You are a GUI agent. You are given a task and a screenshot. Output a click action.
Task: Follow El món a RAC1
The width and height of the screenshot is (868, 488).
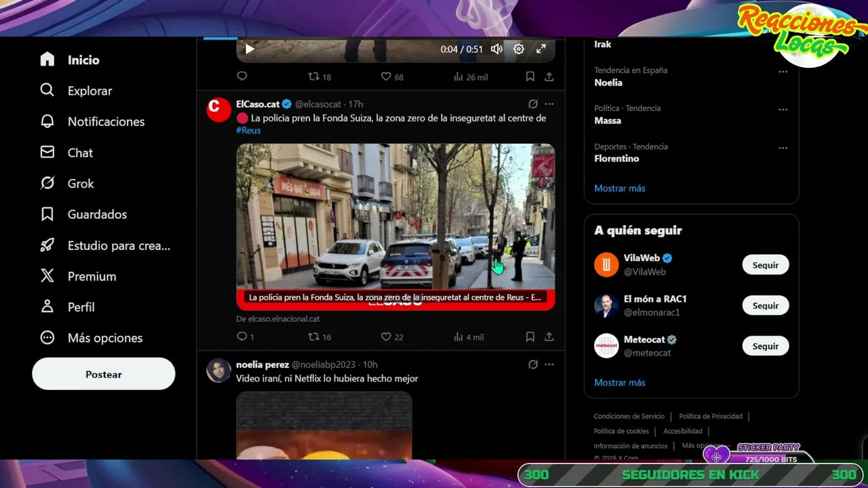(x=766, y=306)
